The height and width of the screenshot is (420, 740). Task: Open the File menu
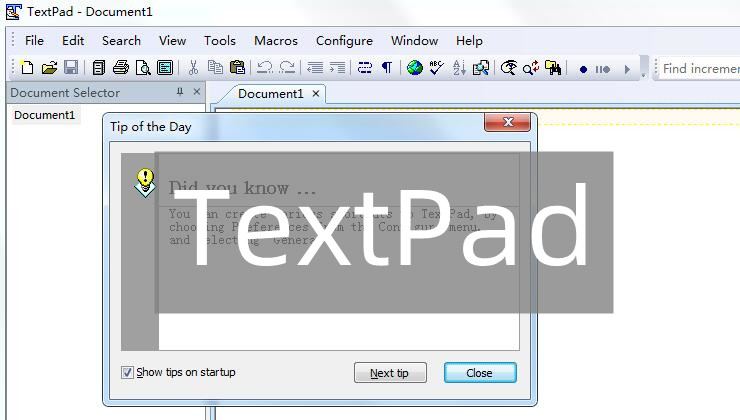tap(34, 41)
